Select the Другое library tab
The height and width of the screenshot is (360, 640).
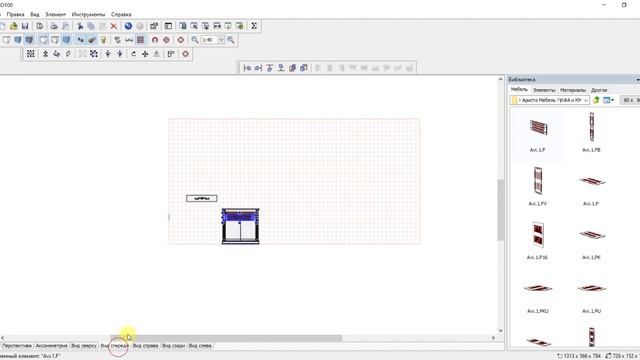point(599,90)
